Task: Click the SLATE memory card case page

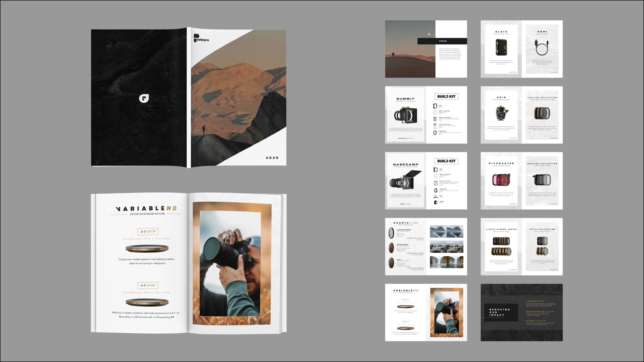Action: pos(501,49)
